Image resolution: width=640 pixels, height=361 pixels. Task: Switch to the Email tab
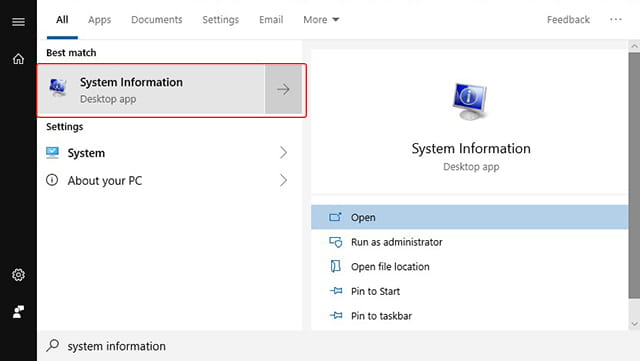(x=271, y=20)
